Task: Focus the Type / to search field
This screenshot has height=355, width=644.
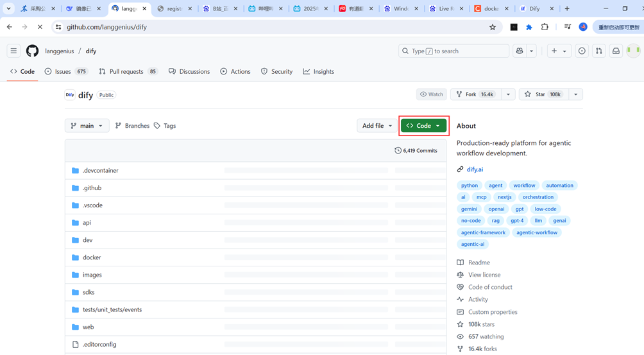Action: point(454,51)
